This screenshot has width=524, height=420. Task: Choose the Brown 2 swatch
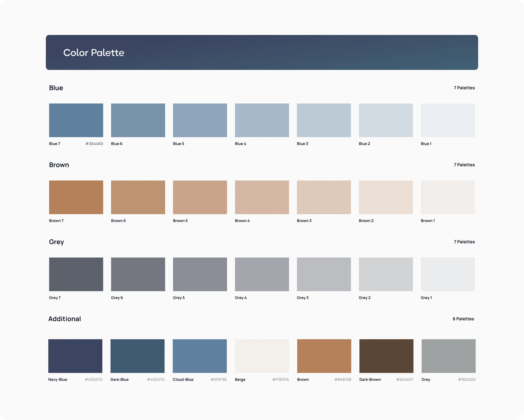pyautogui.click(x=386, y=197)
